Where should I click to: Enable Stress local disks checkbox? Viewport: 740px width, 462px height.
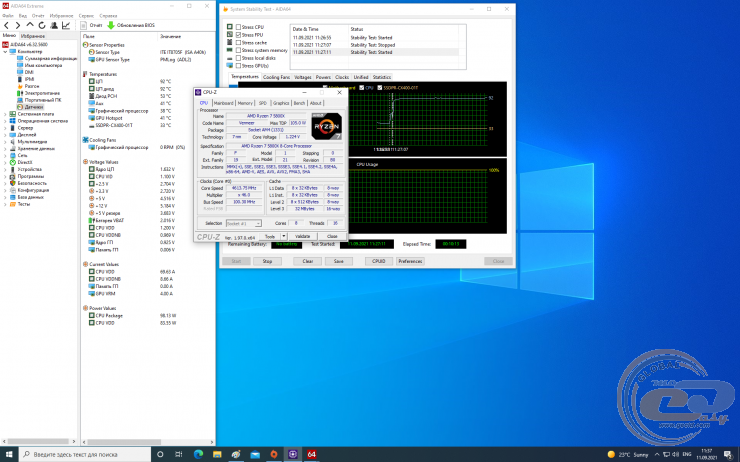[238, 58]
